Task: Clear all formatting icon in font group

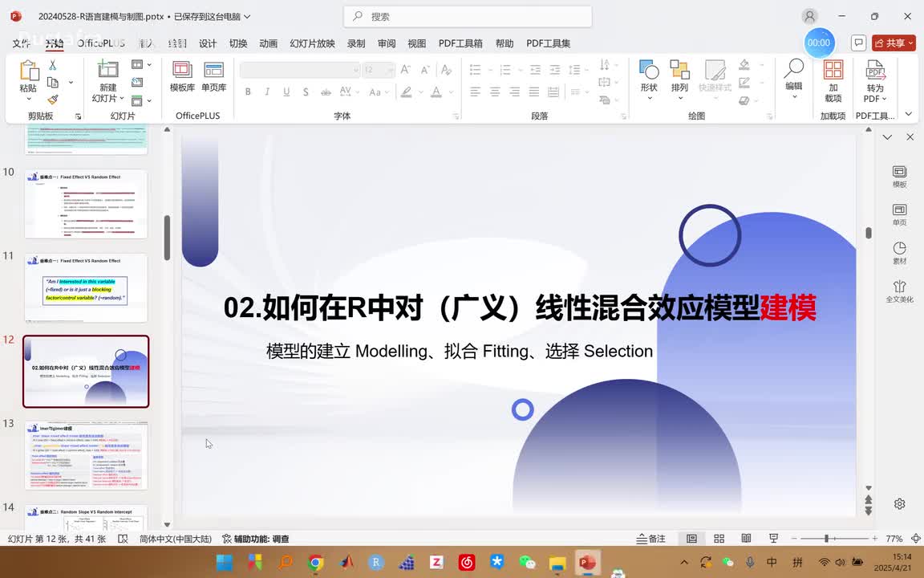Action: (447, 70)
